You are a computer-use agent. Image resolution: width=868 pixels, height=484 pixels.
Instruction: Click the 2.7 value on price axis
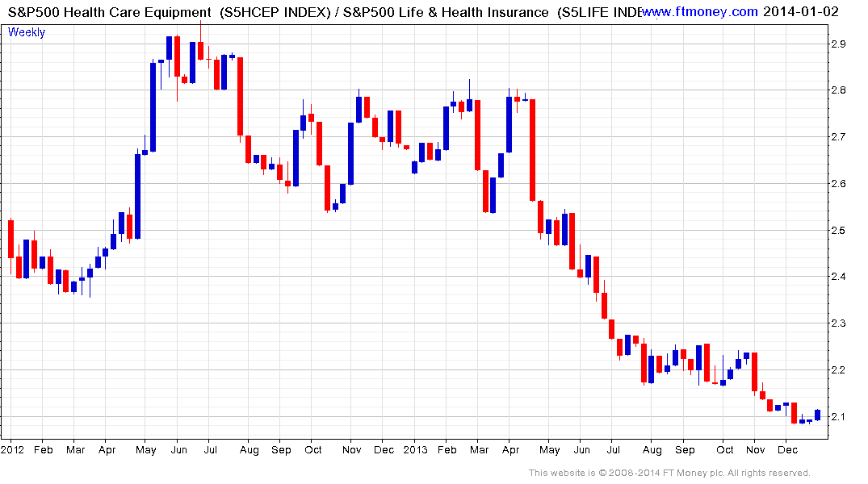838,136
